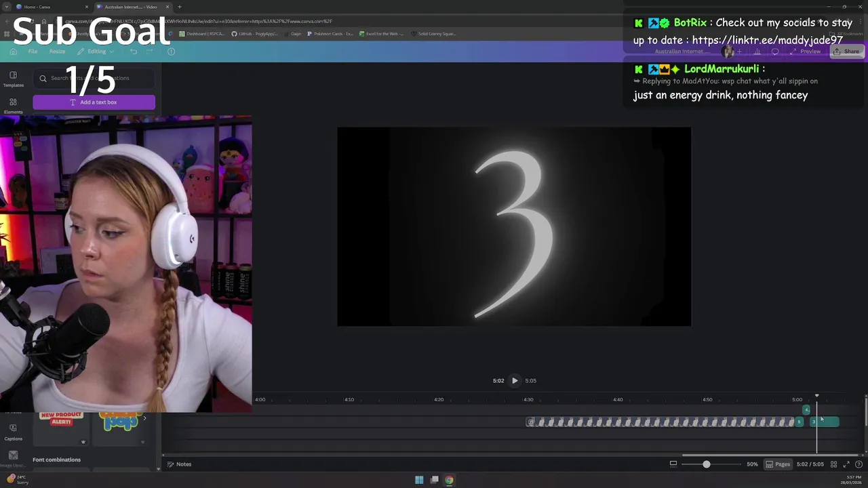
Task: Click the 4:30 mark on timeline ruler
Action: click(528, 400)
